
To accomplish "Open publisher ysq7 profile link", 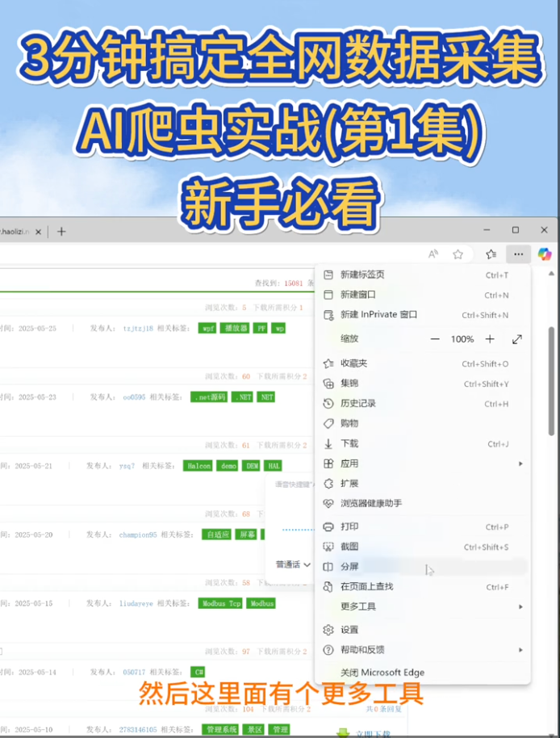I will (x=127, y=466).
